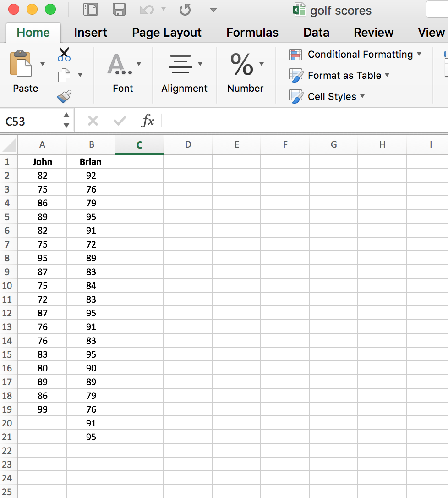Activate the Format Painter brush icon

click(x=64, y=96)
